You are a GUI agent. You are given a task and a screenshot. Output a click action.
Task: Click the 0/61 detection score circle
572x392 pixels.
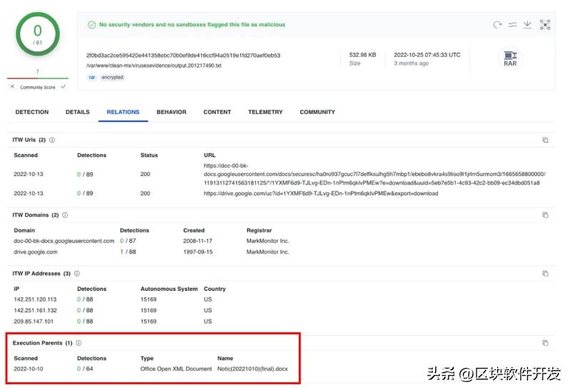tap(38, 34)
